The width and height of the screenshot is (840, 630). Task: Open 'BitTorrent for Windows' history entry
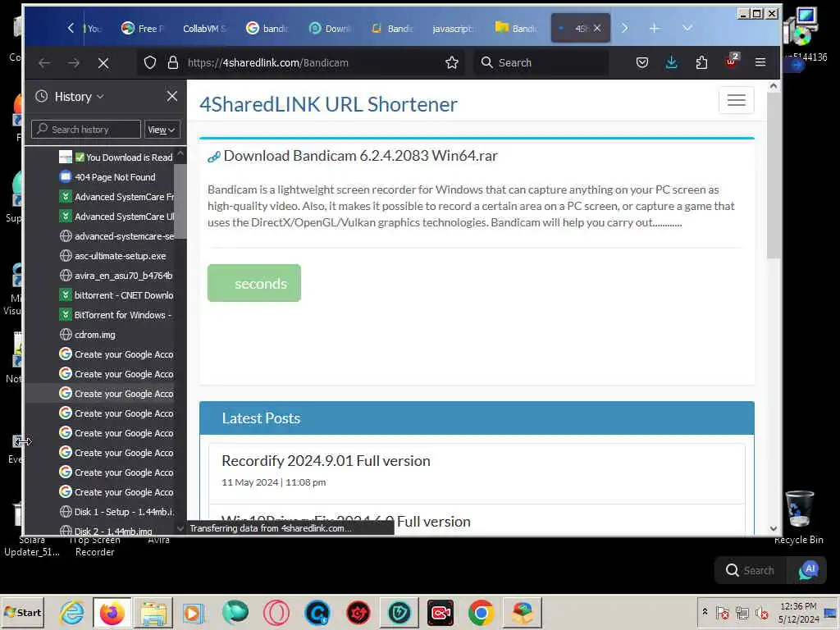tap(115, 315)
